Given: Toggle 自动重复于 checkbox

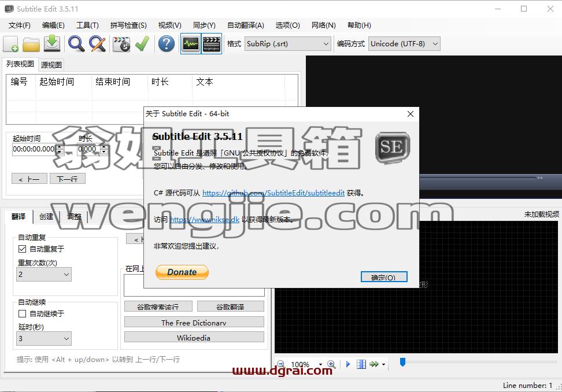Looking at the screenshot, I should [22, 249].
